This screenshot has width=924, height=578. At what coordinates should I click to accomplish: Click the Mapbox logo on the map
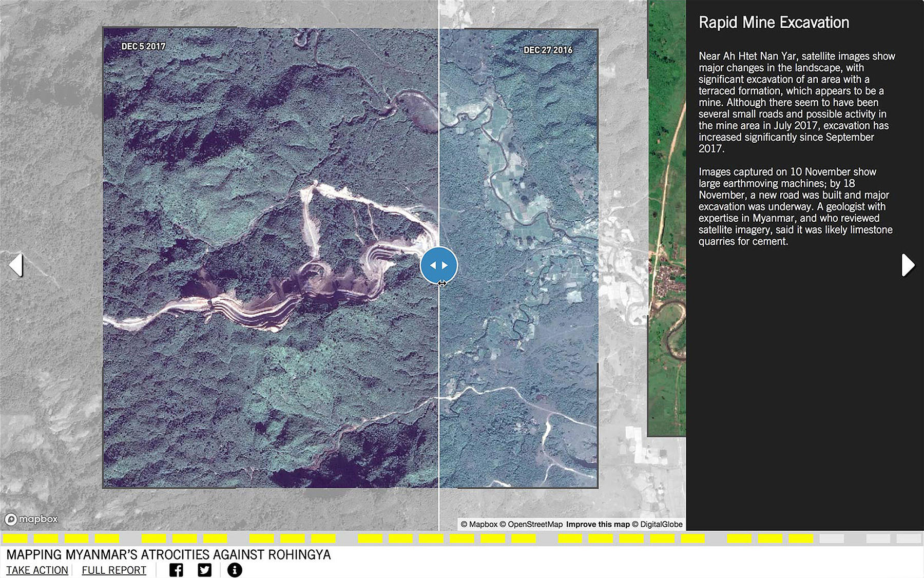coord(32,519)
